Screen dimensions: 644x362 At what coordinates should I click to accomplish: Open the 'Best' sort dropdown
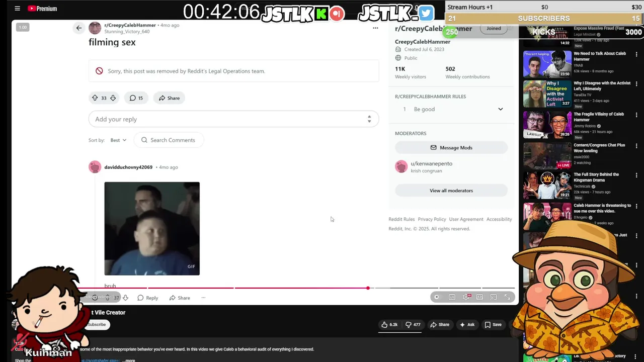pos(118,140)
